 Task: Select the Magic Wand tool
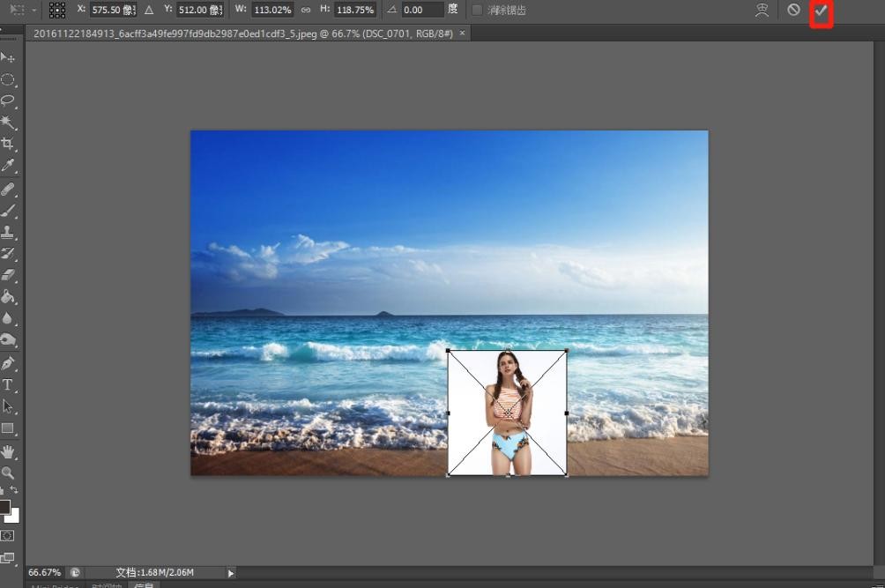[8, 122]
